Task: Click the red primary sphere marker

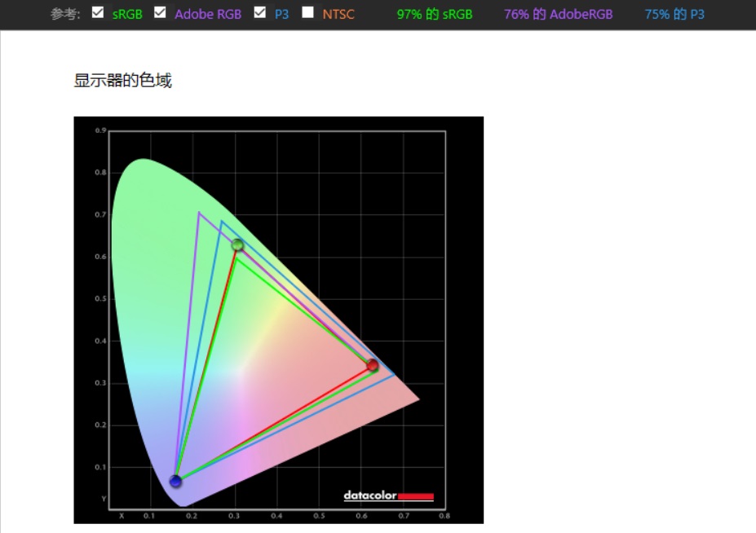Action: [372, 365]
